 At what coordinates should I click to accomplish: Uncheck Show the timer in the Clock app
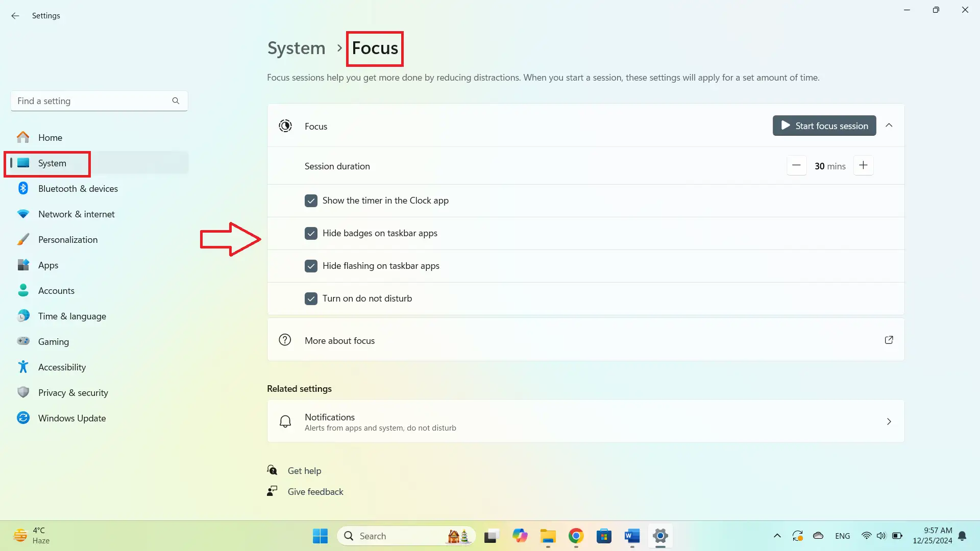coord(311,201)
